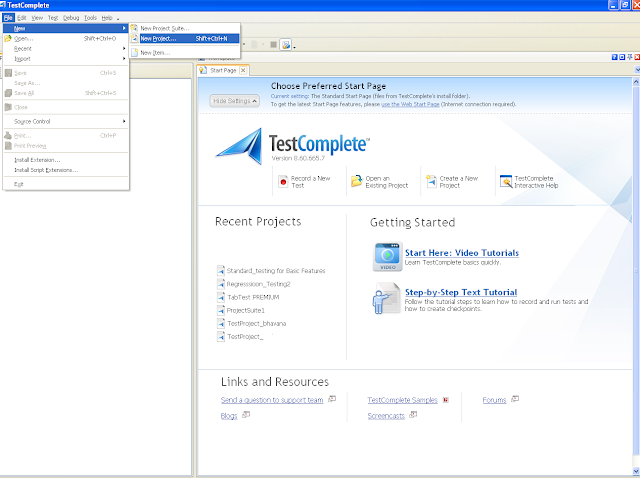Image resolution: width=640 pixels, height=479 pixels.
Task: Open recent project Regressioon_Testing2
Action: tap(258, 284)
